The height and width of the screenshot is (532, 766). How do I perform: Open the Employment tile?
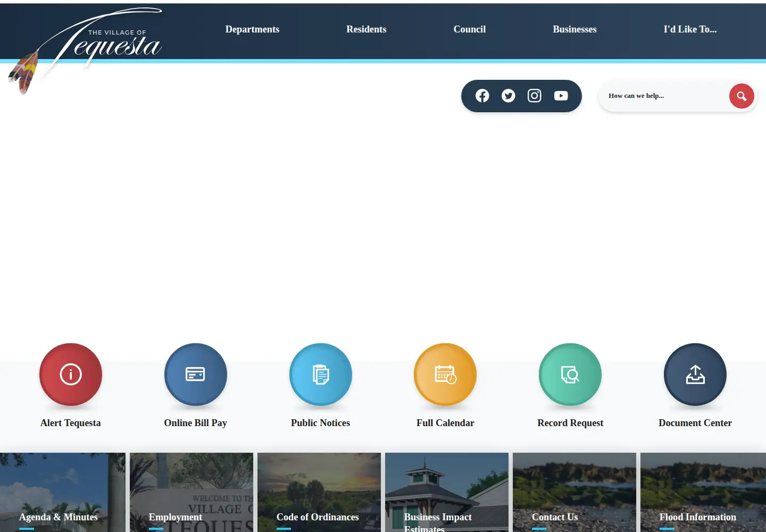pyautogui.click(x=191, y=492)
